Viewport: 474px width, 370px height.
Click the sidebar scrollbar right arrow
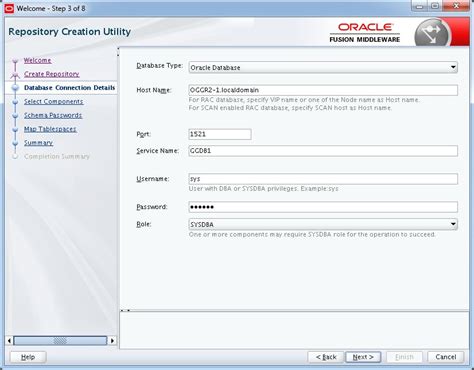click(x=112, y=341)
